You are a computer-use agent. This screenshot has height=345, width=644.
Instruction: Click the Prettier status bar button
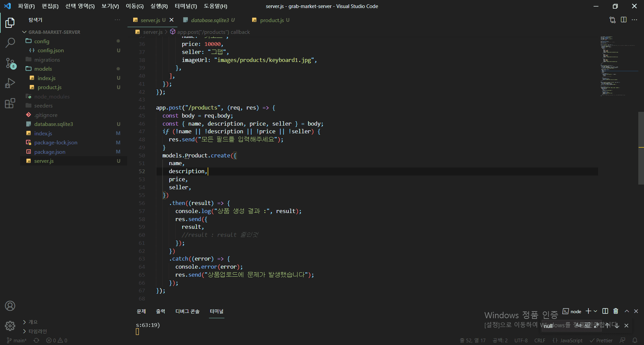point(601,340)
